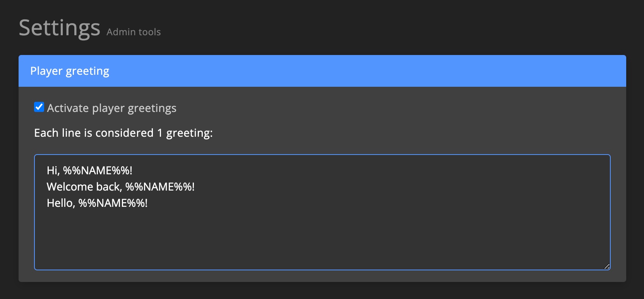Click the end of the "Welcome back" line
This screenshot has height=299, width=644.
click(195, 187)
